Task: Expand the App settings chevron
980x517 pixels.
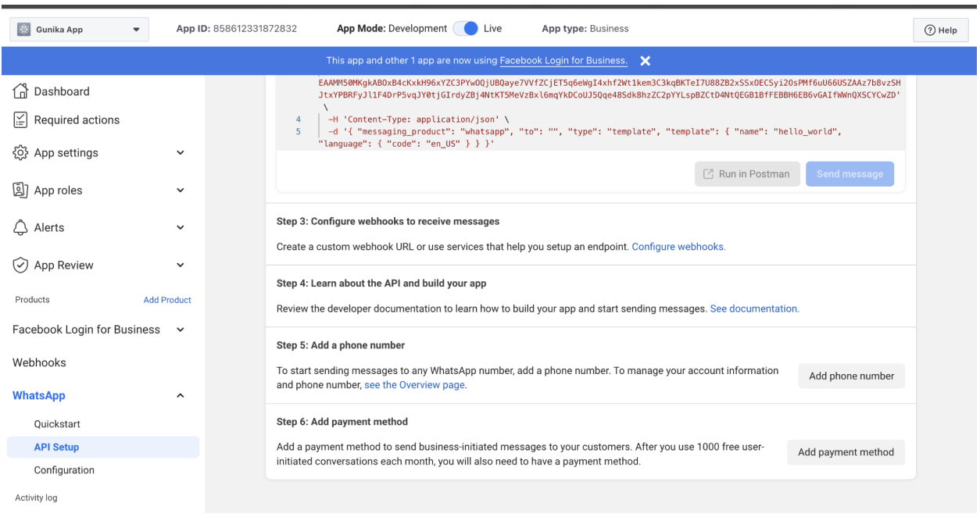Action: tap(181, 153)
